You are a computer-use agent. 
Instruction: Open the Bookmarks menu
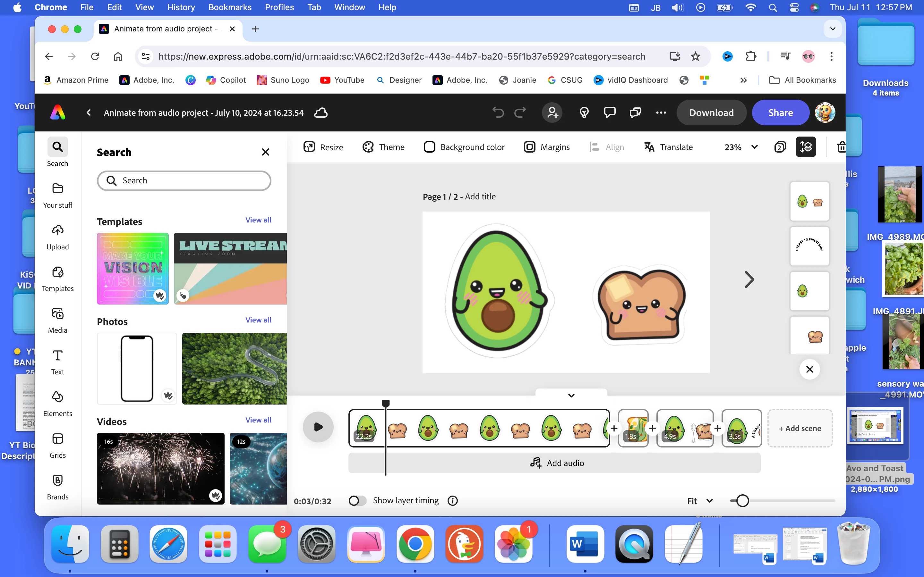click(229, 7)
